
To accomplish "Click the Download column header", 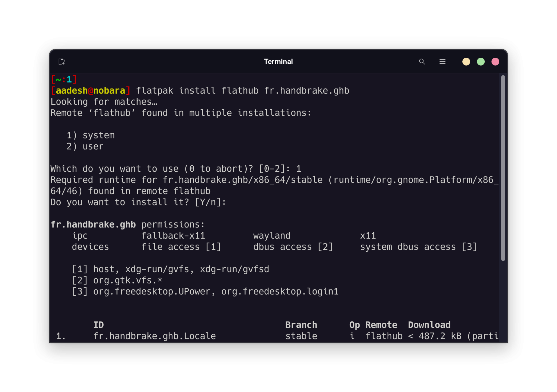I will pos(429,325).
